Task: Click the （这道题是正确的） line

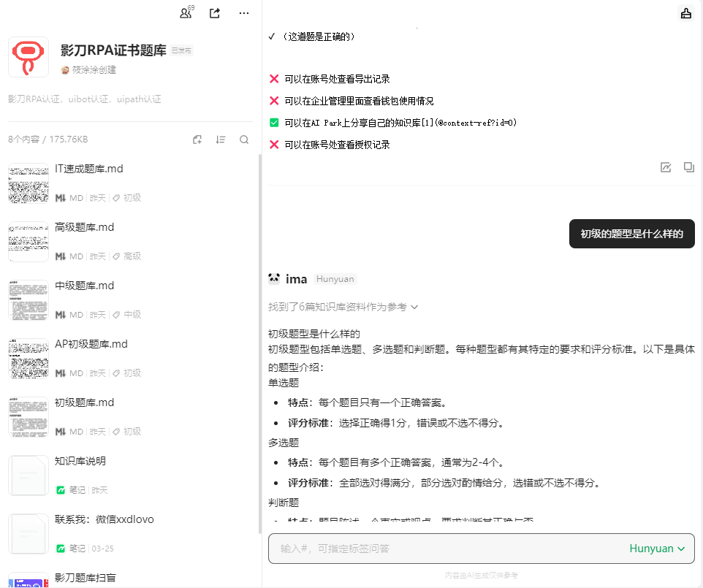Action: coord(319,37)
